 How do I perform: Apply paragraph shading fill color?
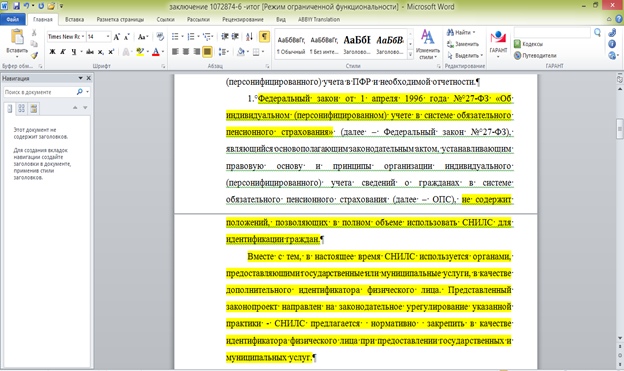[240, 52]
